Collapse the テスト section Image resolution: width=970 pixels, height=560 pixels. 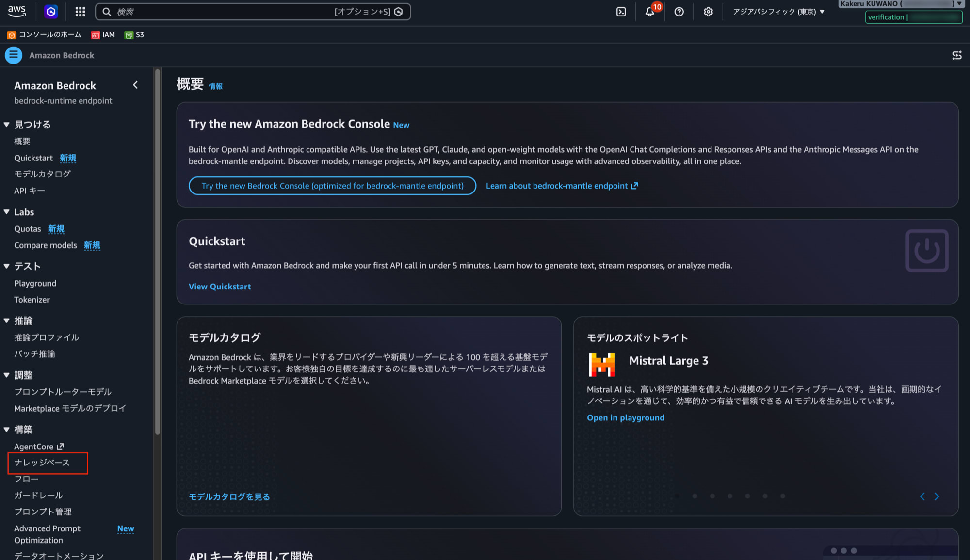click(x=7, y=266)
